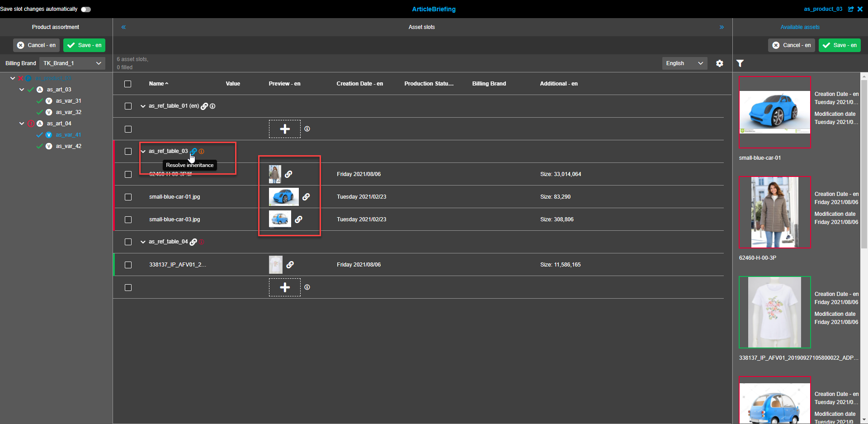Click the Cancel - en button in Product assortment

coord(36,45)
